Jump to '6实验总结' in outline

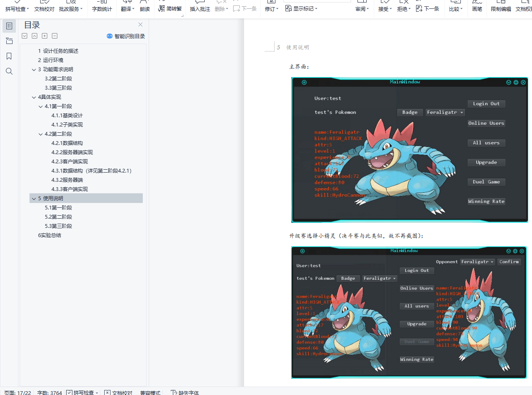pos(49,235)
